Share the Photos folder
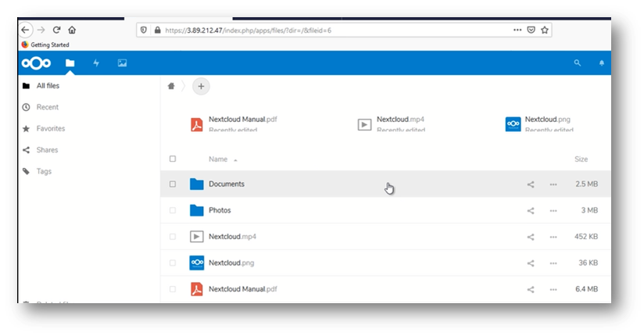The height and width of the screenshot is (336, 644). coord(531,211)
